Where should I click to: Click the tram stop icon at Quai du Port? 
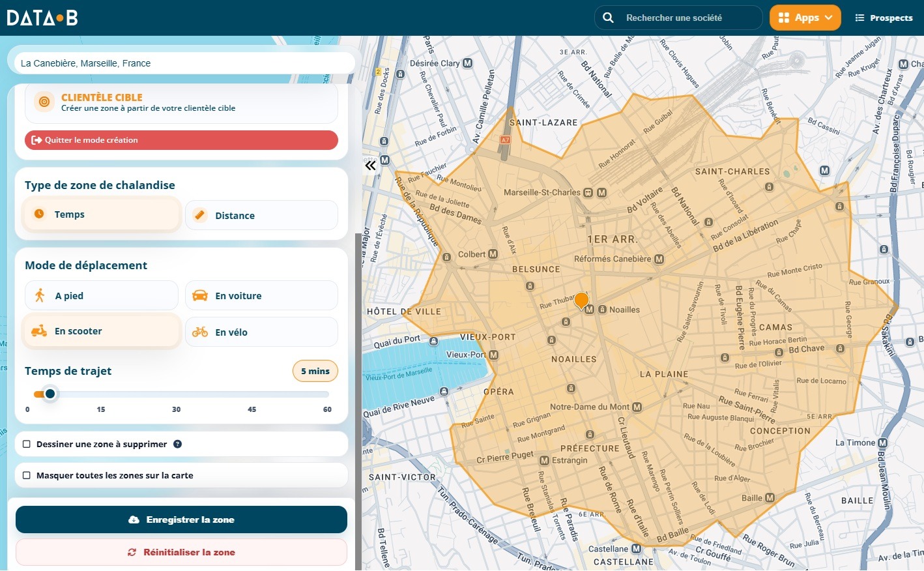point(434,340)
